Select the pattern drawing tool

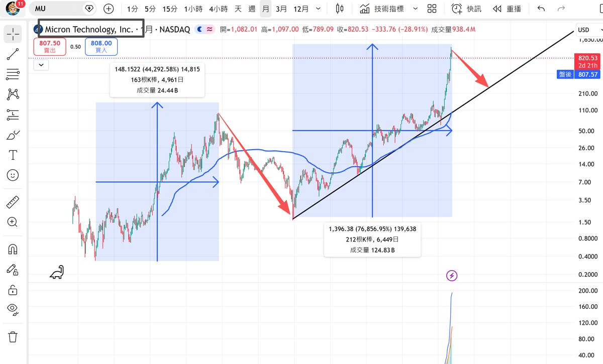click(13, 94)
